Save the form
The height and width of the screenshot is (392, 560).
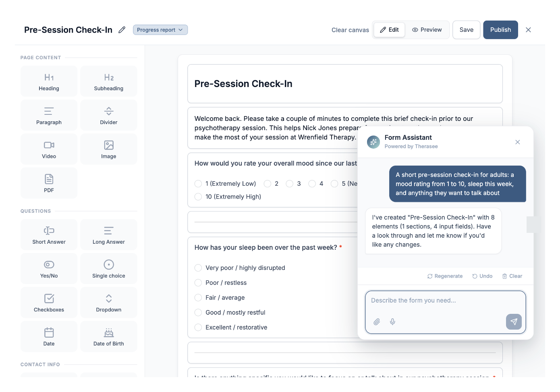[467, 30]
